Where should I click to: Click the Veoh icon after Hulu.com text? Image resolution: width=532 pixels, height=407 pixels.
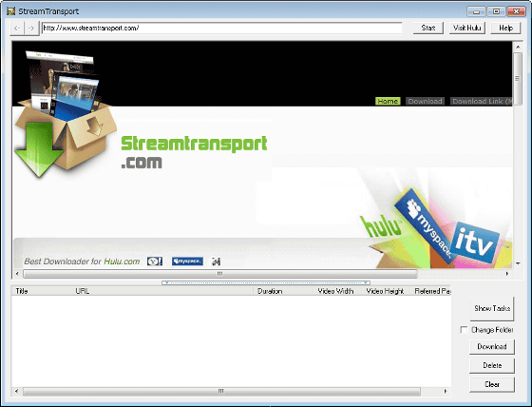[x=155, y=262]
